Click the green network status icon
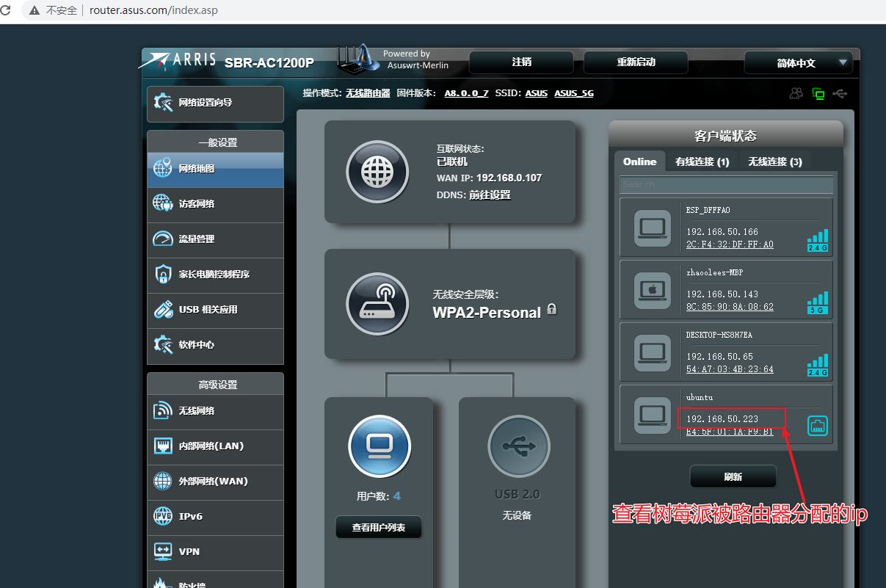This screenshot has width=886, height=588. tap(818, 93)
